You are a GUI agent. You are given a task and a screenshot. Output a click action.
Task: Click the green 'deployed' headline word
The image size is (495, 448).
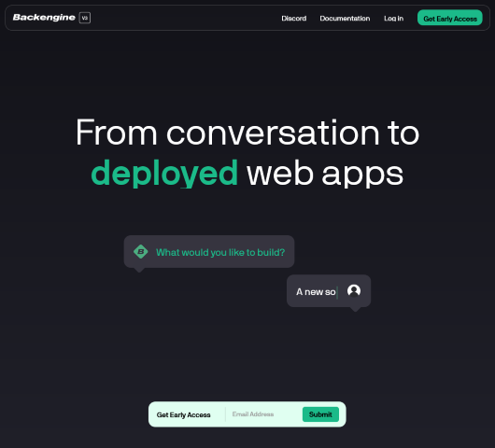click(x=164, y=173)
